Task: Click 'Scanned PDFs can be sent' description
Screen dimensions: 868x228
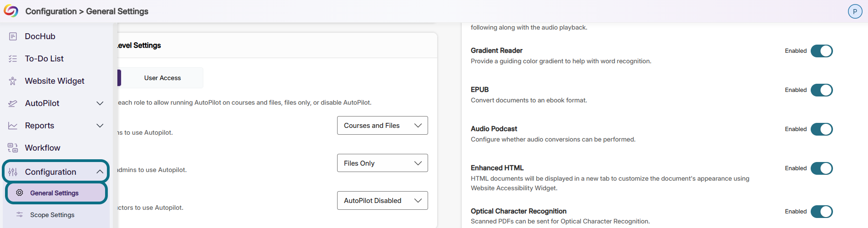Action: (560, 221)
